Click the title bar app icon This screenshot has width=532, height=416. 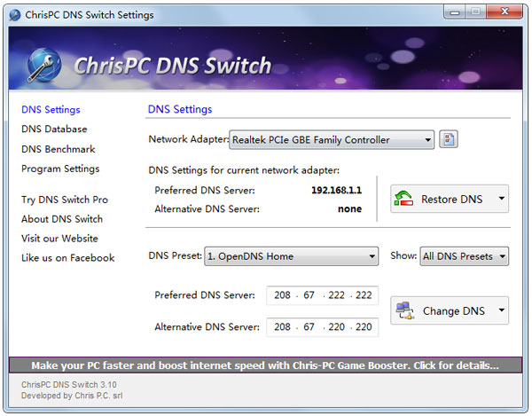15,15
